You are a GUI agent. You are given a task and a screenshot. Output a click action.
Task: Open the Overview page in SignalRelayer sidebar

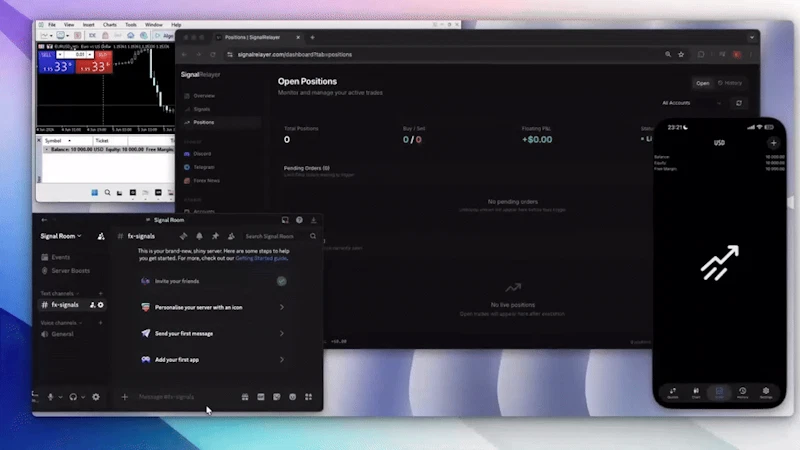[204, 96]
